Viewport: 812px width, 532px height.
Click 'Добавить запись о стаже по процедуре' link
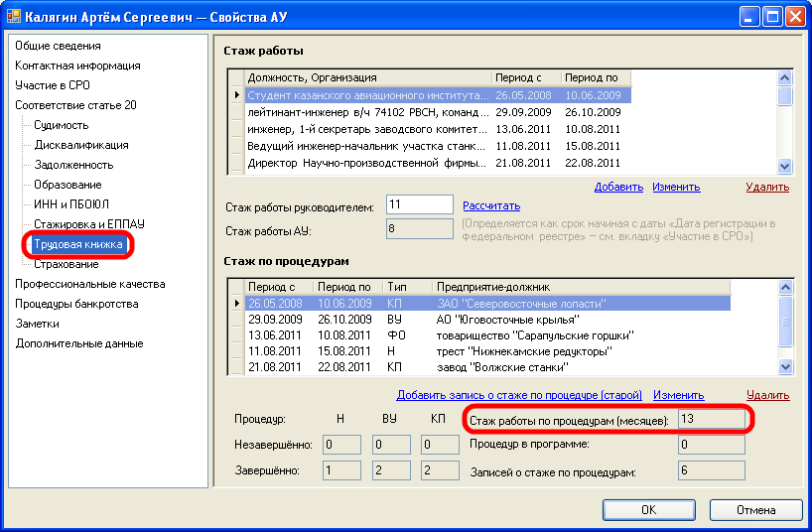pyautogui.click(x=519, y=395)
